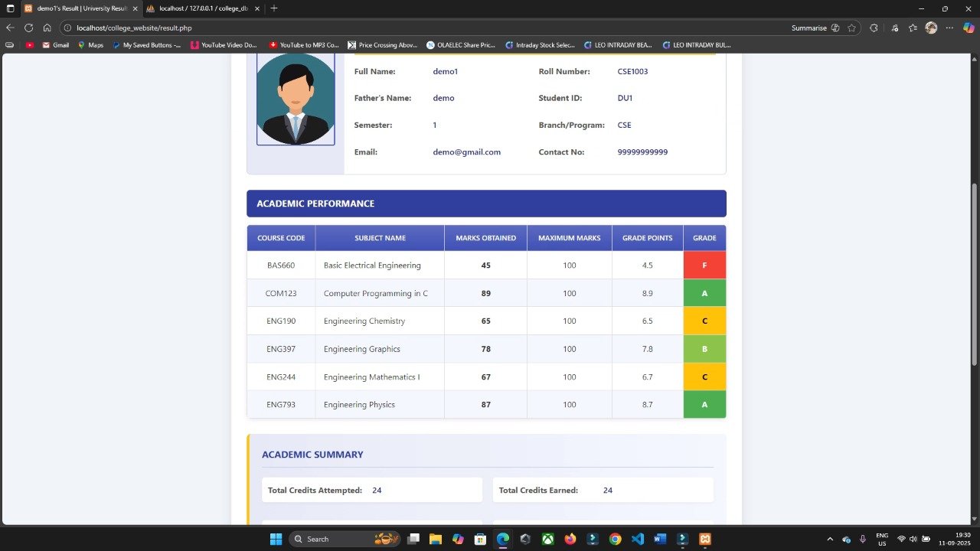This screenshot has height=551, width=980.
Task: Click the address bar URL field
Action: [x=383, y=28]
